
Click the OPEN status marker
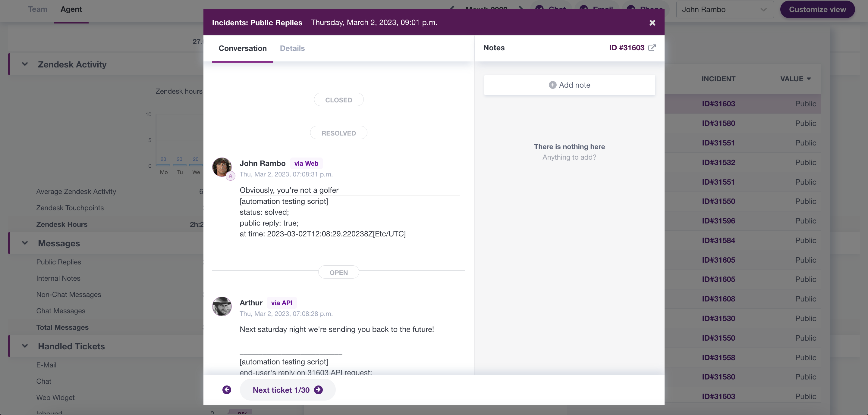tap(339, 273)
